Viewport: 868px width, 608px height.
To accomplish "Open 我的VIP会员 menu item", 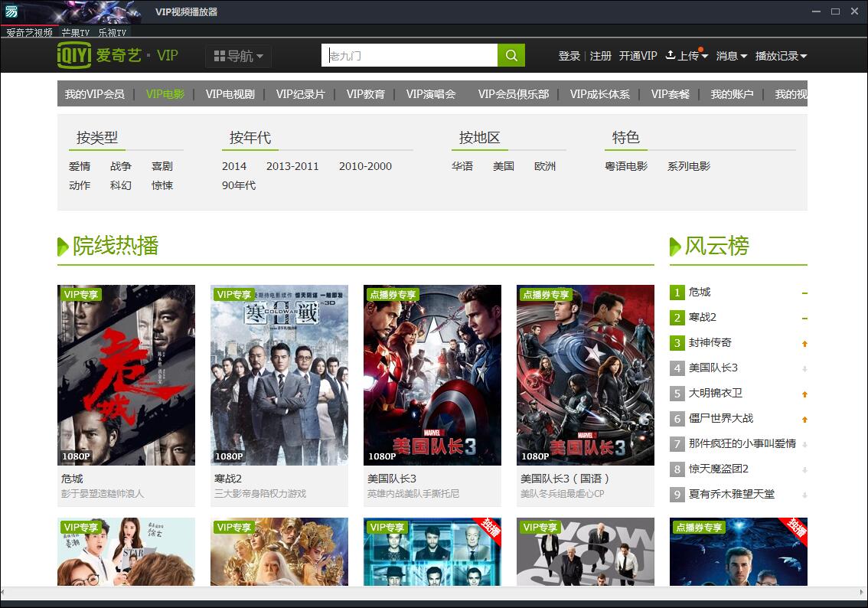I will 95,94.
